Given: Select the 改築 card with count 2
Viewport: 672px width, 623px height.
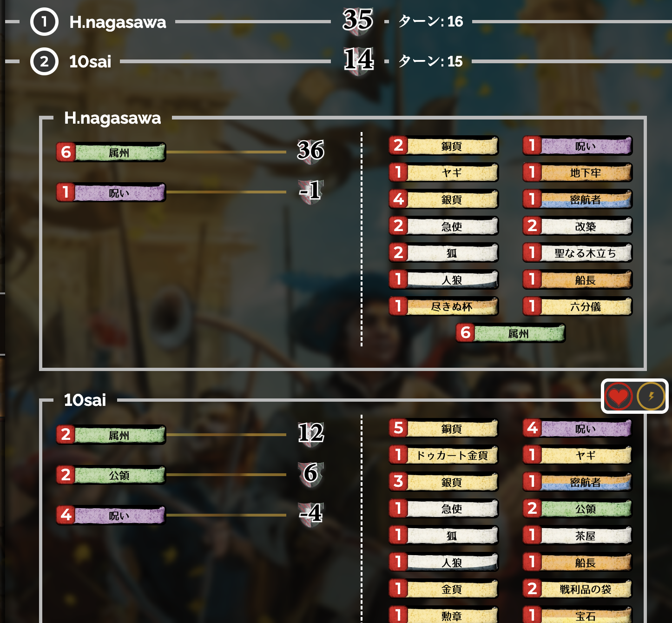Looking at the screenshot, I should [577, 226].
